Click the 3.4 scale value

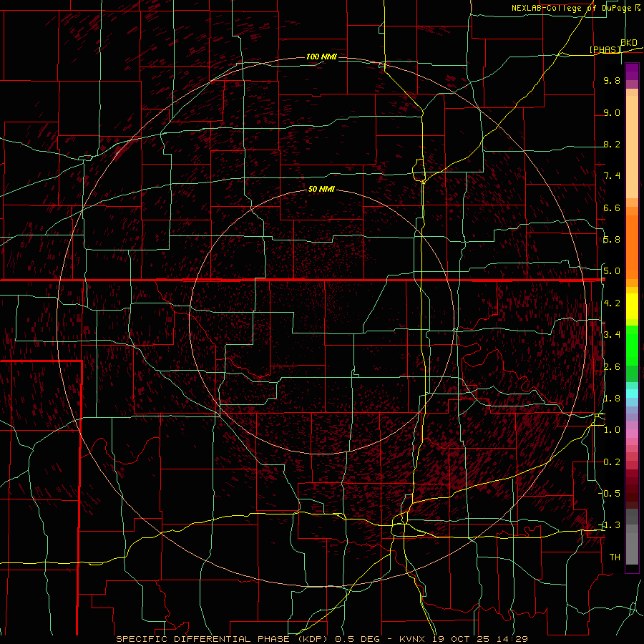pos(612,335)
